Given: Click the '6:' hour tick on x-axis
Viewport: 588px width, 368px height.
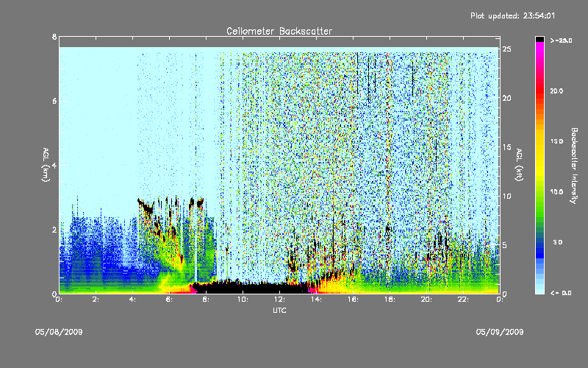Looking at the screenshot, I should coord(170,300).
